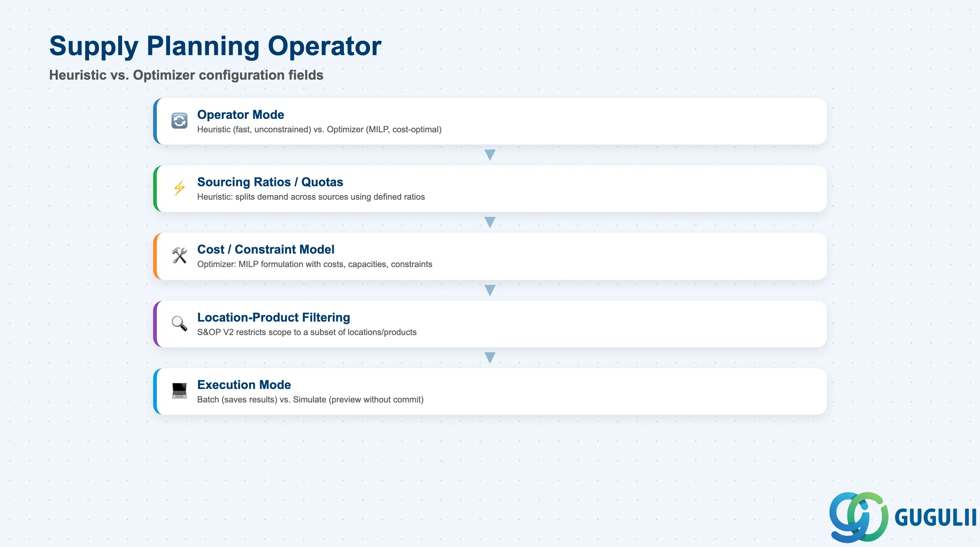This screenshot has width=980, height=547.
Task: Click the GUGULII brand name text
Action: coord(935,517)
